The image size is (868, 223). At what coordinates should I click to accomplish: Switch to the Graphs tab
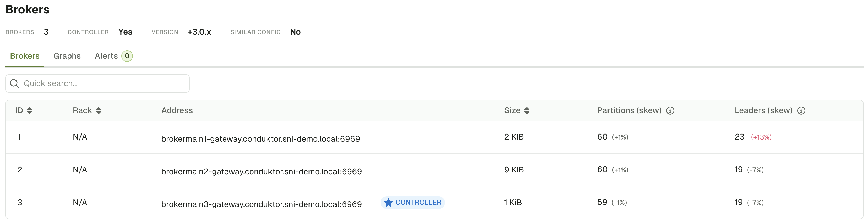coord(67,56)
